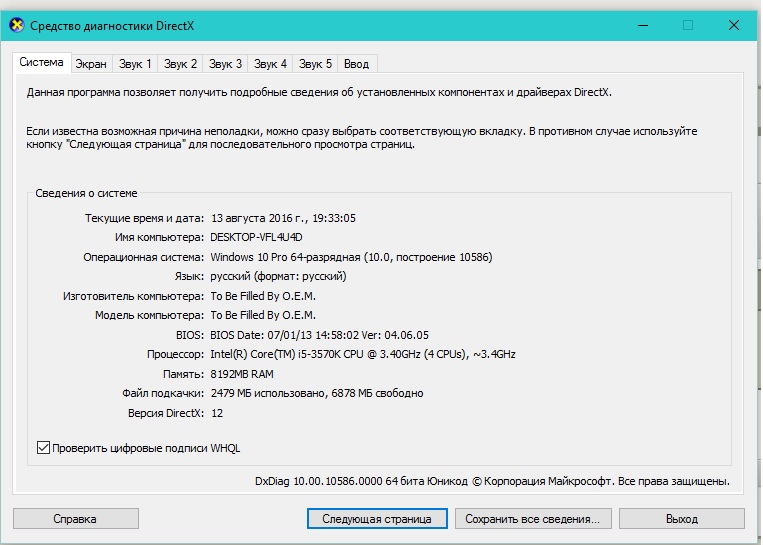
Task: Click the Windows 10 Pro 64-разрядная value
Action: (x=351, y=257)
